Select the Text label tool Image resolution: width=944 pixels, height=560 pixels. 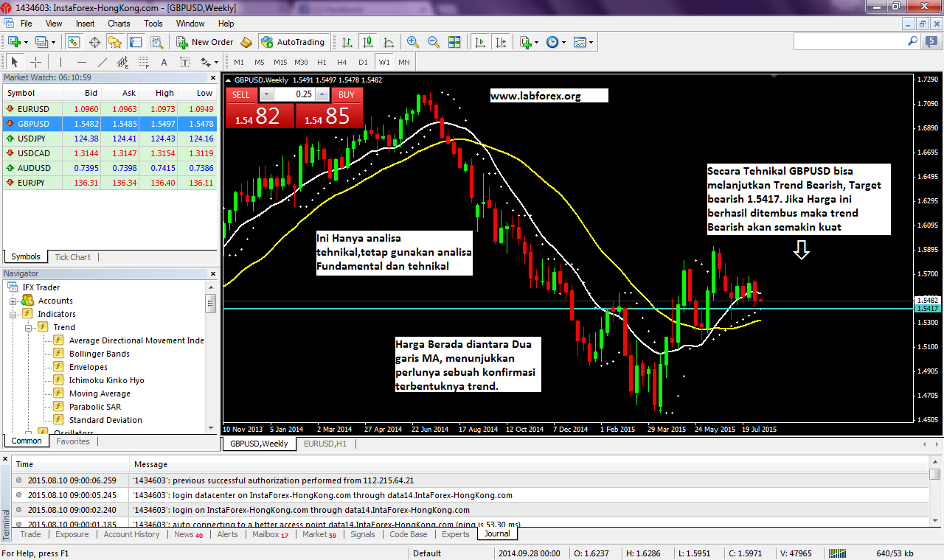pos(164,62)
